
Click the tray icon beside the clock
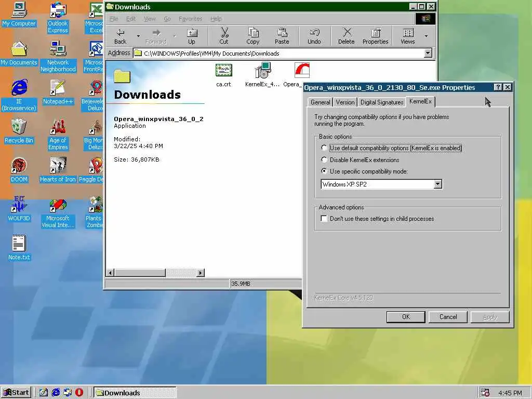485,393
